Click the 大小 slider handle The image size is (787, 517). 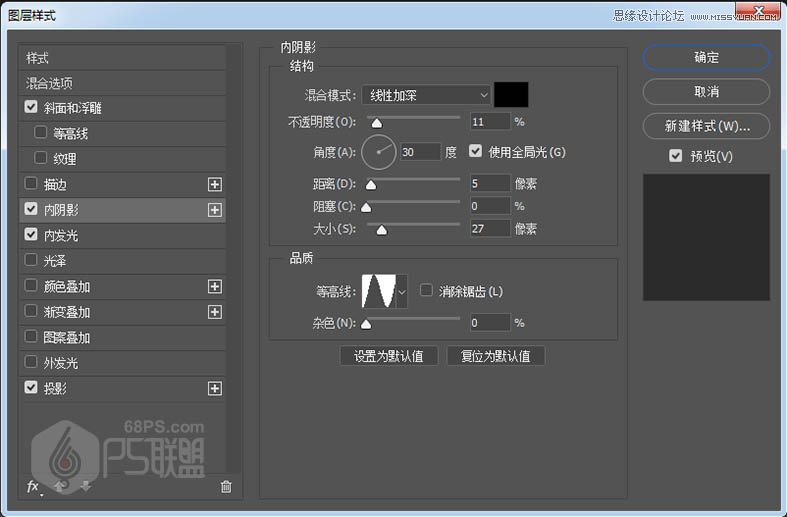[x=382, y=230]
